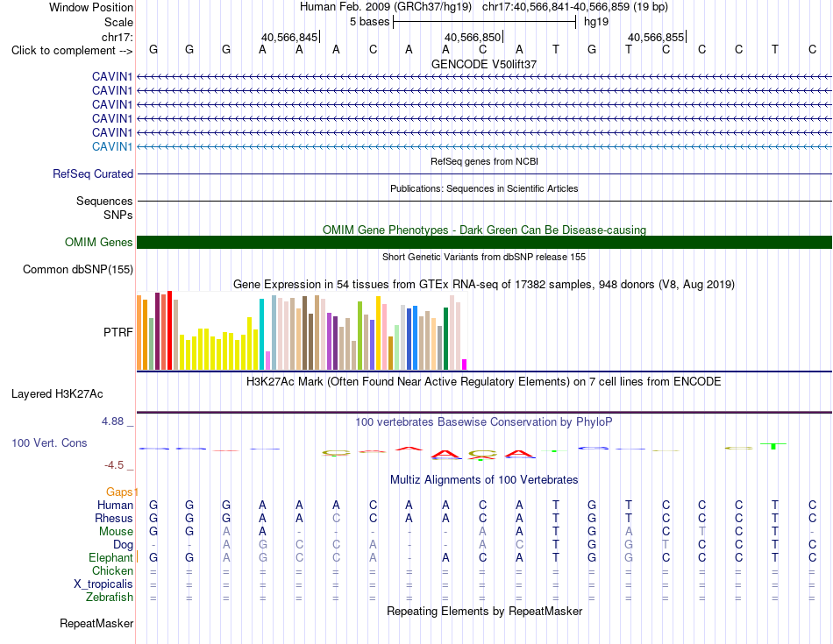Screen dimensions: 833x644
Task: Click the light blue CAVIN1 transcript label
Action: [112, 146]
